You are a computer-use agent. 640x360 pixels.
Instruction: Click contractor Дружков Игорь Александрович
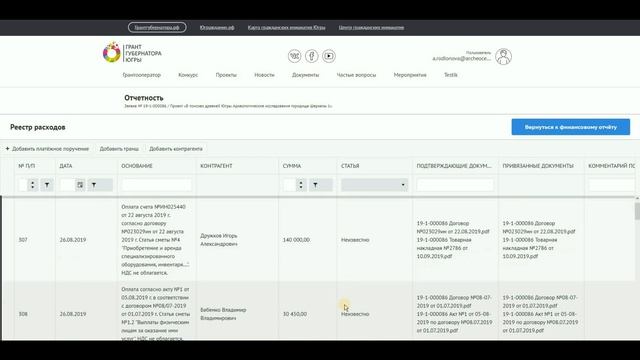point(219,240)
